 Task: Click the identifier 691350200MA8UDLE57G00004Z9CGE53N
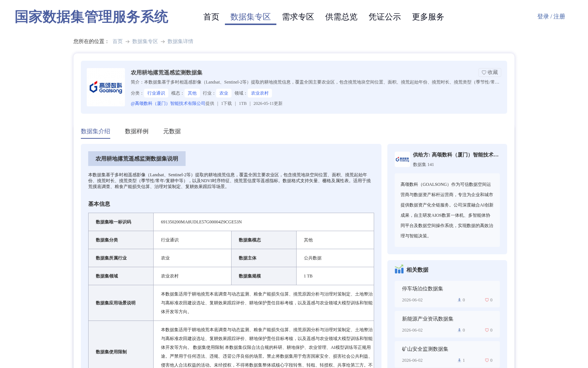coord(201,222)
